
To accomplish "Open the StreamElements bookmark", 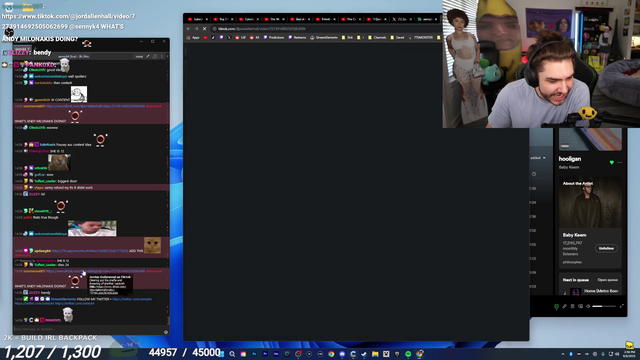I will [x=324, y=38].
